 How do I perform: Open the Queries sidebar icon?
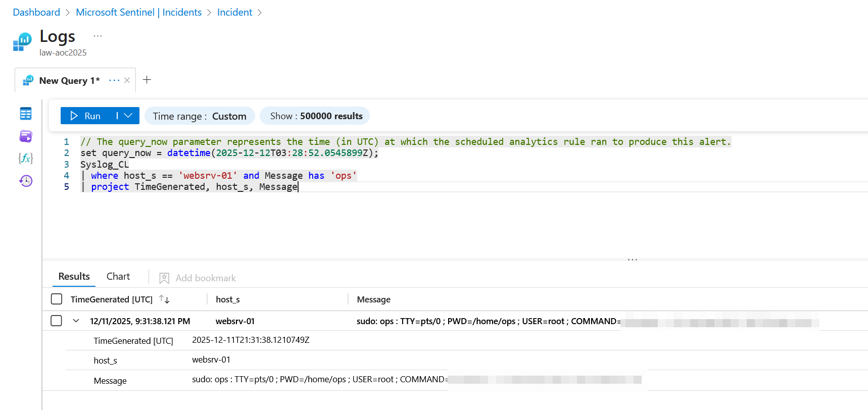pos(26,136)
